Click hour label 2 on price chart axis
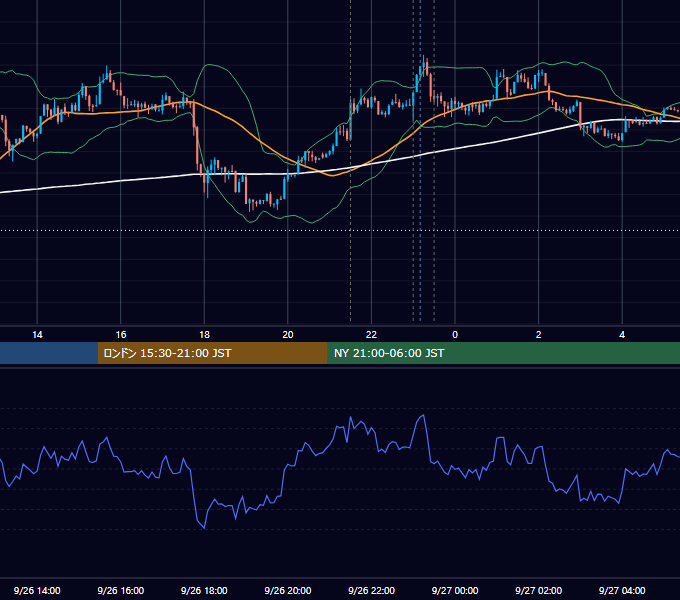Image resolution: width=680 pixels, height=600 pixels. (x=538, y=335)
